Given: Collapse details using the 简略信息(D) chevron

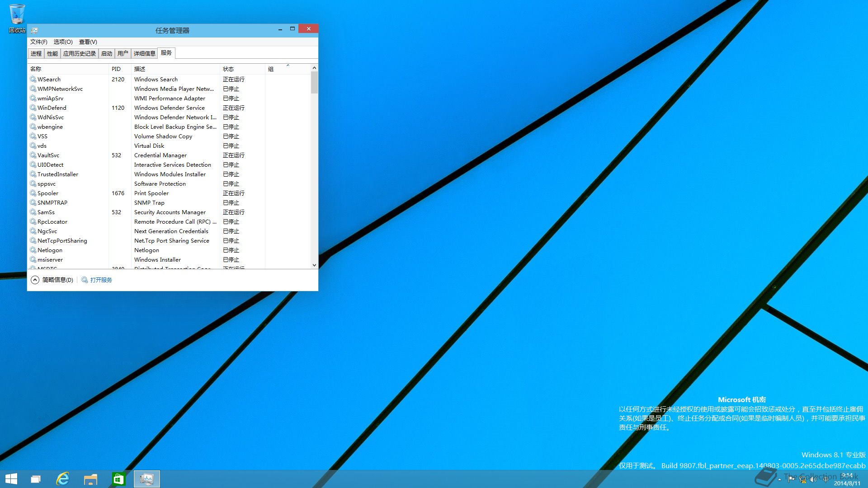Looking at the screenshot, I should tap(35, 280).
